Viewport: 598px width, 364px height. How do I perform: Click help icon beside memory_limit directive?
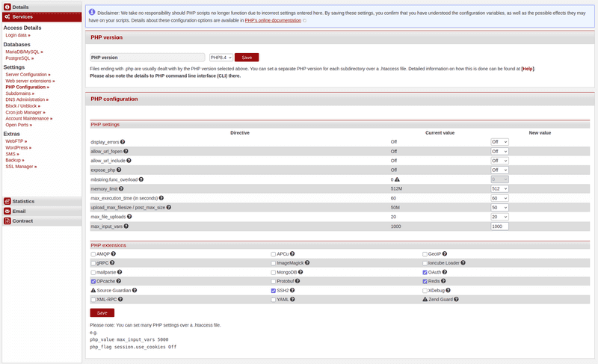point(121,188)
